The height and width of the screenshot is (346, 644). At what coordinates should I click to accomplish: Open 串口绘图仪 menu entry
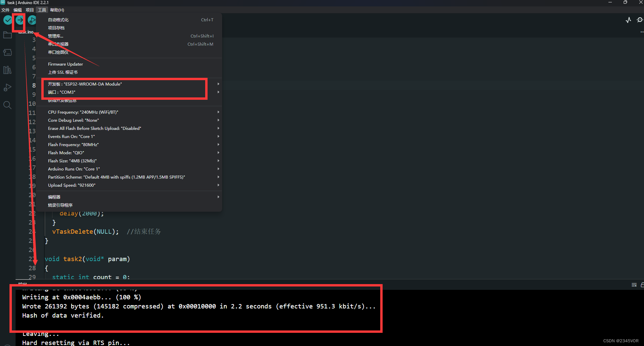coord(129,52)
